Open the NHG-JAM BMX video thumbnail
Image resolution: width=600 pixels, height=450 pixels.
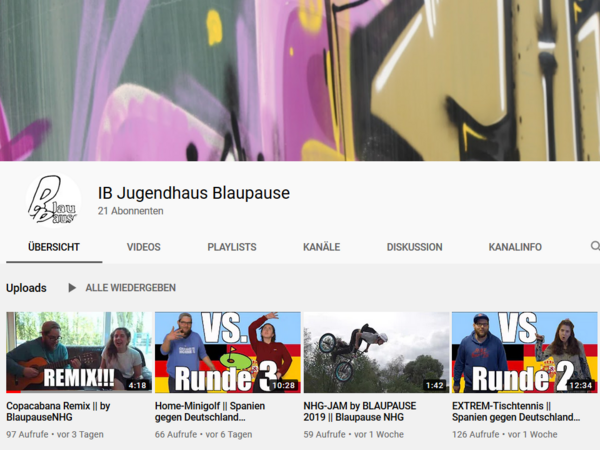tap(377, 352)
